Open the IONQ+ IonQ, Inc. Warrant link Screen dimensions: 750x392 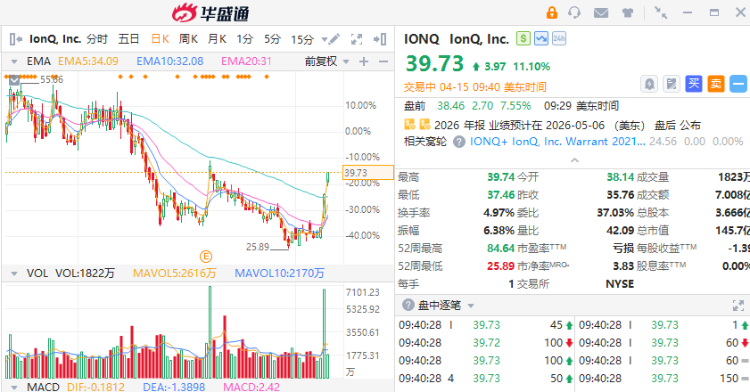coord(558,142)
